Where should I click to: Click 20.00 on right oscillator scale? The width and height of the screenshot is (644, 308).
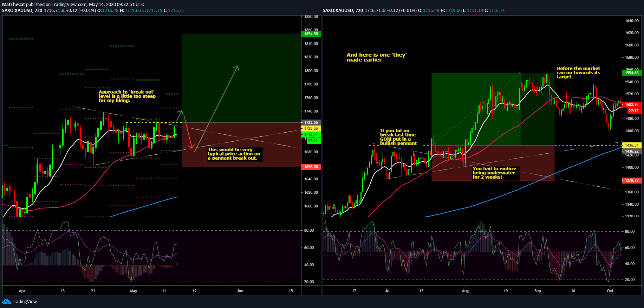click(x=630, y=280)
